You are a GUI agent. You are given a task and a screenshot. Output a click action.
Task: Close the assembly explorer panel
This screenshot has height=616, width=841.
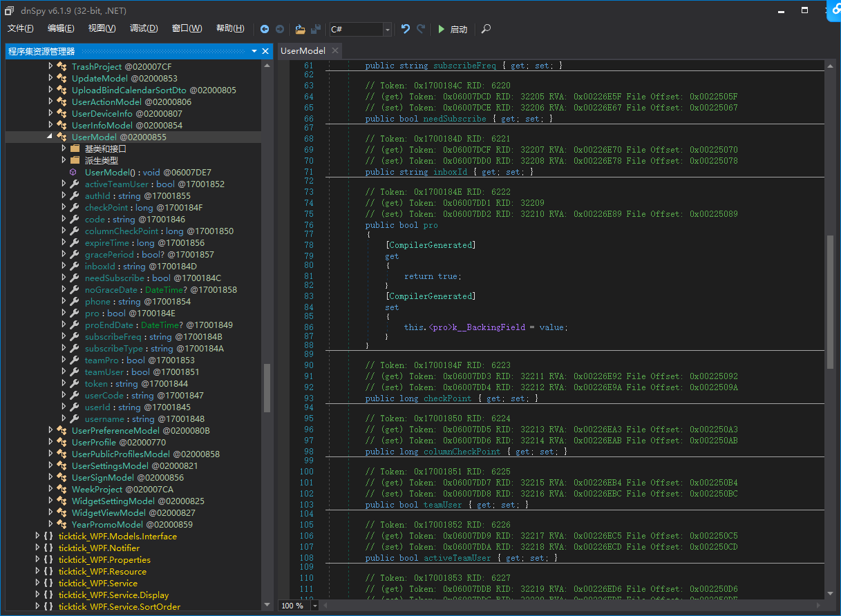click(x=265, y=51)
